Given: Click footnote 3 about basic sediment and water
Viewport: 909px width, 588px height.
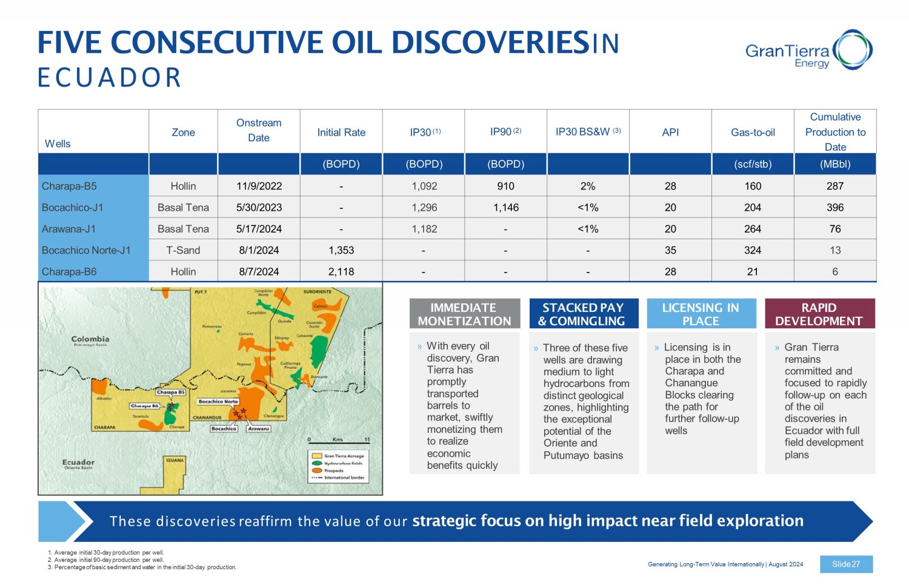Looking at the screenshot, I should pyautogui.click(x=142, y=567).
